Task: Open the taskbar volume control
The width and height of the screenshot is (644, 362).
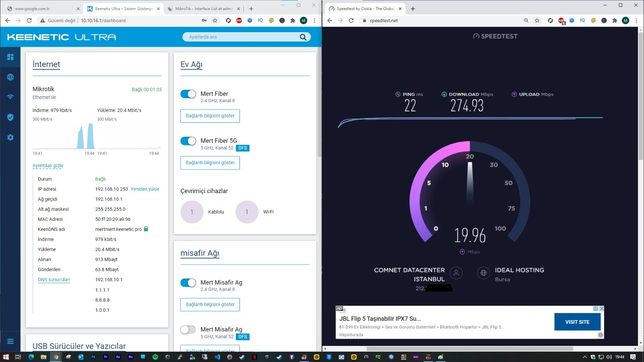Action: (x=609, y=357)
